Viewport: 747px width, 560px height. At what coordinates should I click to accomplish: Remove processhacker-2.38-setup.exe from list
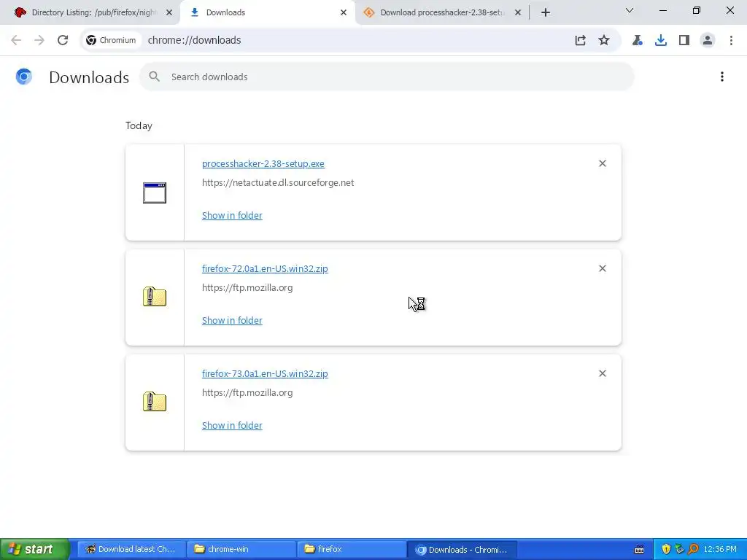pyautogui.click(x=603, y=163)
